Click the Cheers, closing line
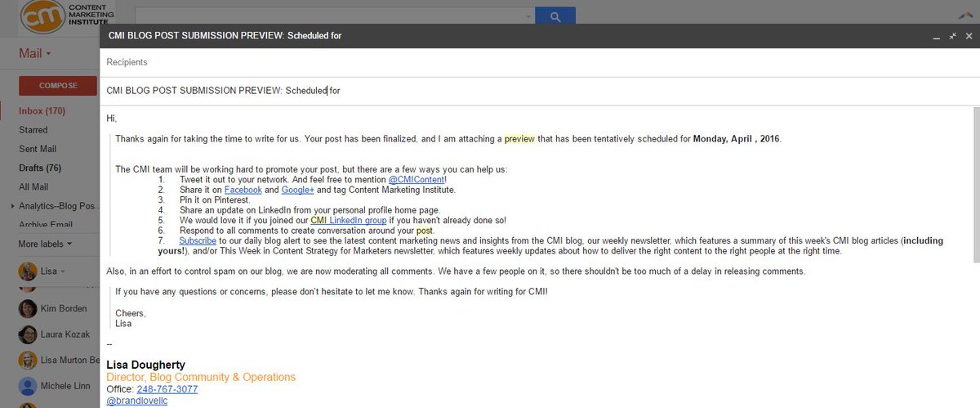Screen dimensions: 980x408 (x=131, y=313)
